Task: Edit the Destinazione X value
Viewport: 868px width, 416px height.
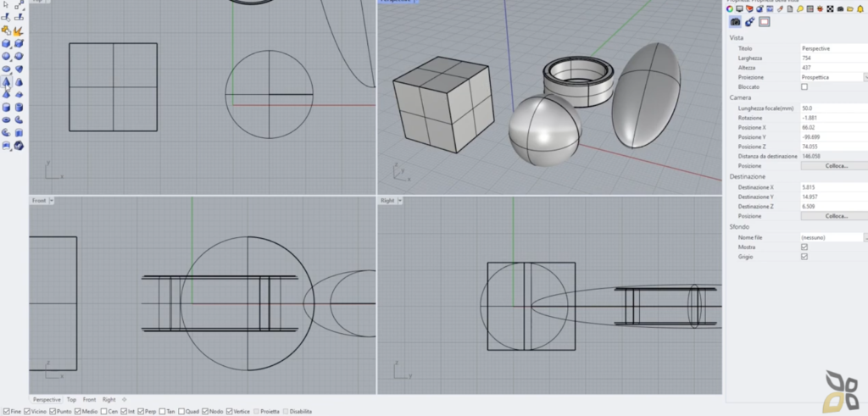Action: 834,187
